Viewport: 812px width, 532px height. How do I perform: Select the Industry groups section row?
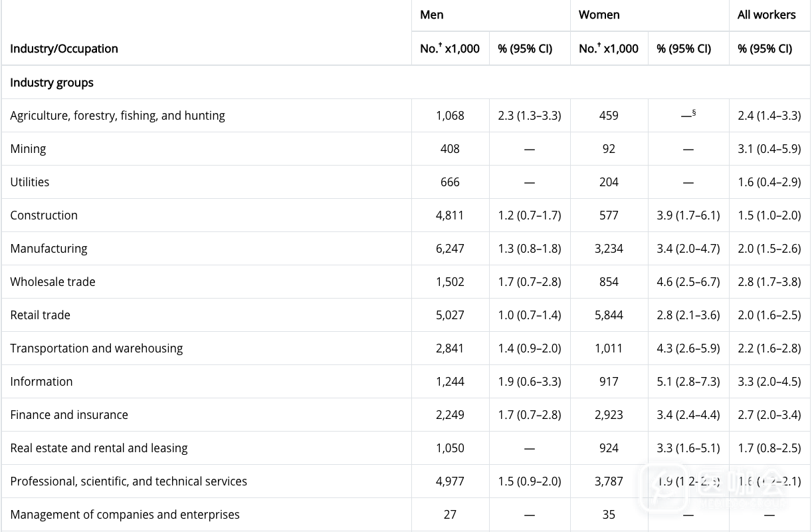pos(52,82)
